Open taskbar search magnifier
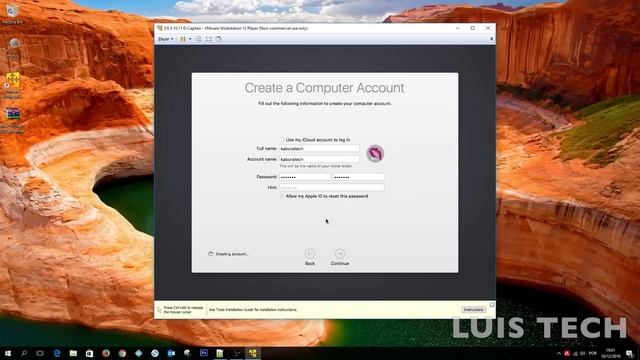Viewport: 640px width, 360px height. point(24,353)
